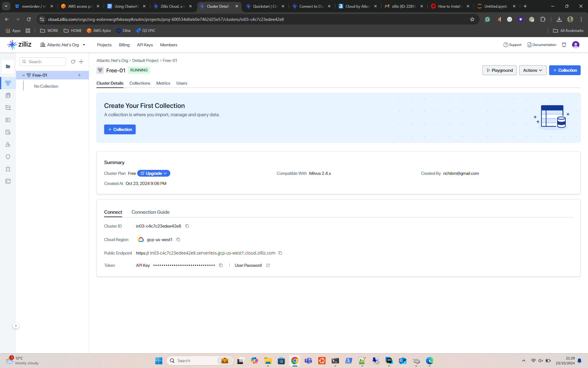588x368 pixels.
Task: Open User:Password external link icon
Action: tap(268, 265)
